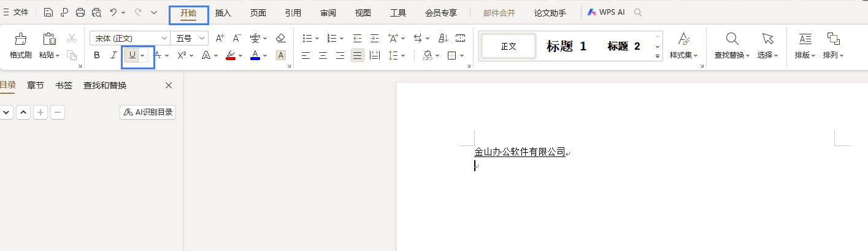
Task: Click the search magnifier beside WPS AI
Action: tap(638, 12)
